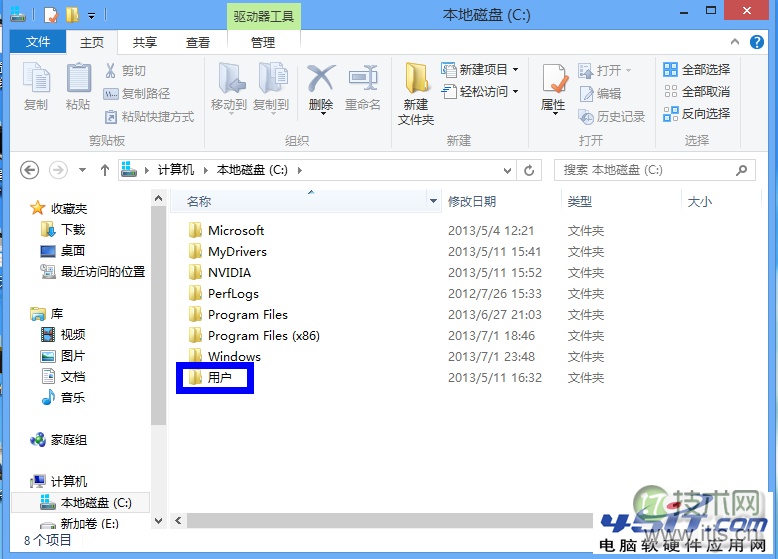
Task: Click the horizontal scrollbar left arrow
Action: (x=178, y=520)
